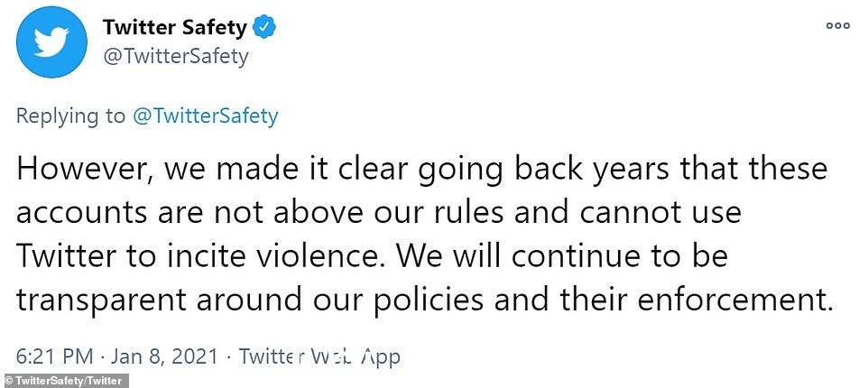Open the Twitter Safety display name
The height and width of the screenshot is (388, 868).
click(x=175, y=27)
